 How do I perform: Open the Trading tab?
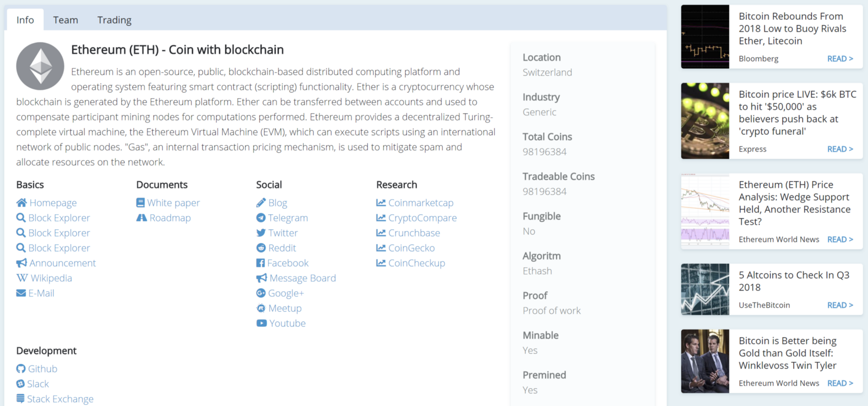114,20
